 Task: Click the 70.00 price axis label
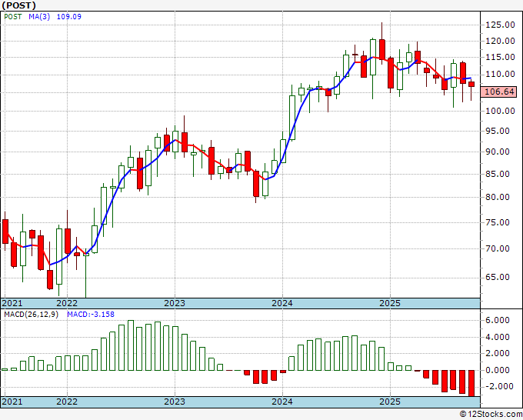click(498, 248)
